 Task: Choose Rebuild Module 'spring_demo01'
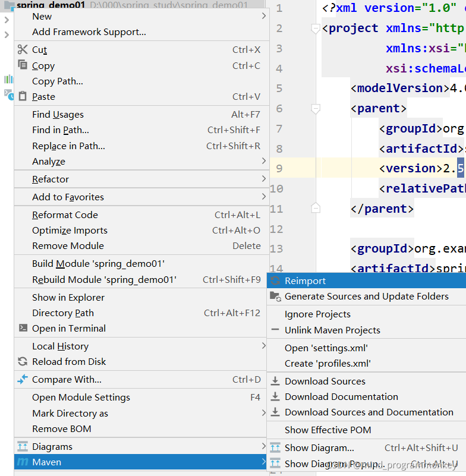[141, 279]
